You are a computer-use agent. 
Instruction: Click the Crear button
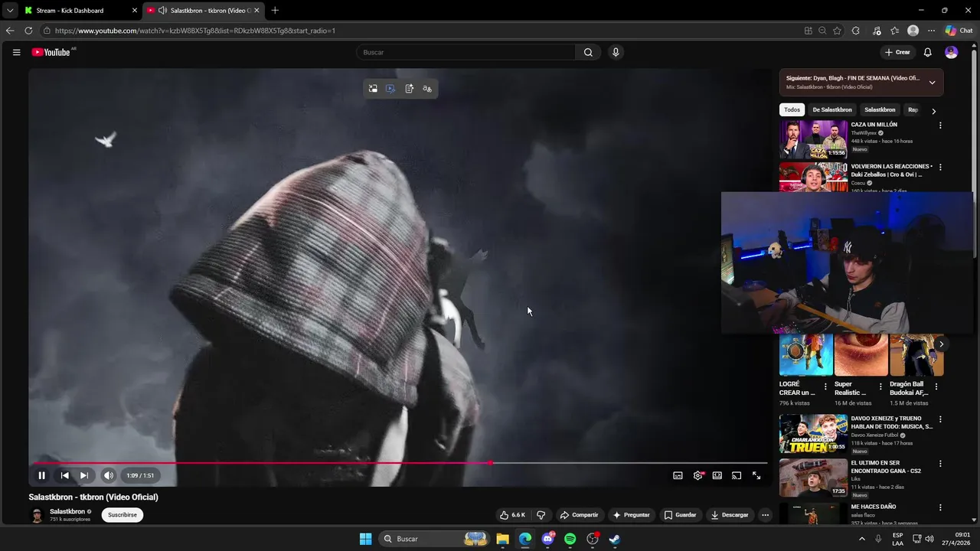[x=897, y=52]
